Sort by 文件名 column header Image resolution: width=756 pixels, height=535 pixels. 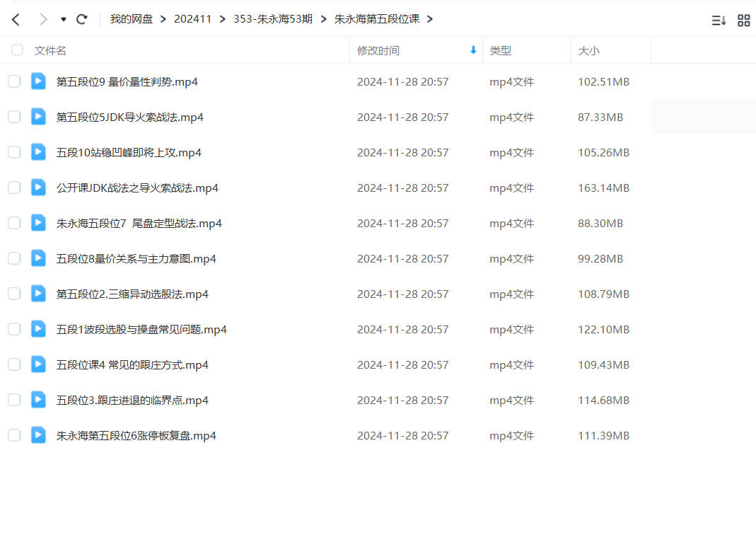[50, 51]
